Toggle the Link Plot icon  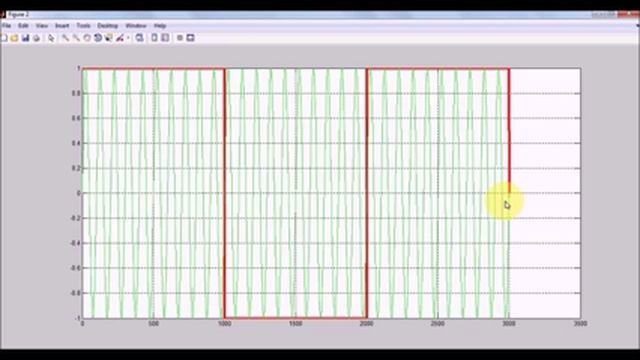point(140,38)
